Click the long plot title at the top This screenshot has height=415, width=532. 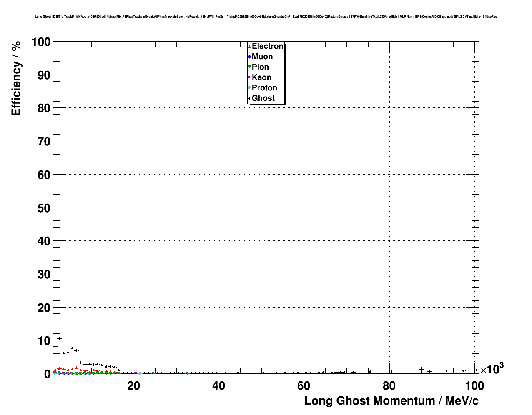(266, 17)
